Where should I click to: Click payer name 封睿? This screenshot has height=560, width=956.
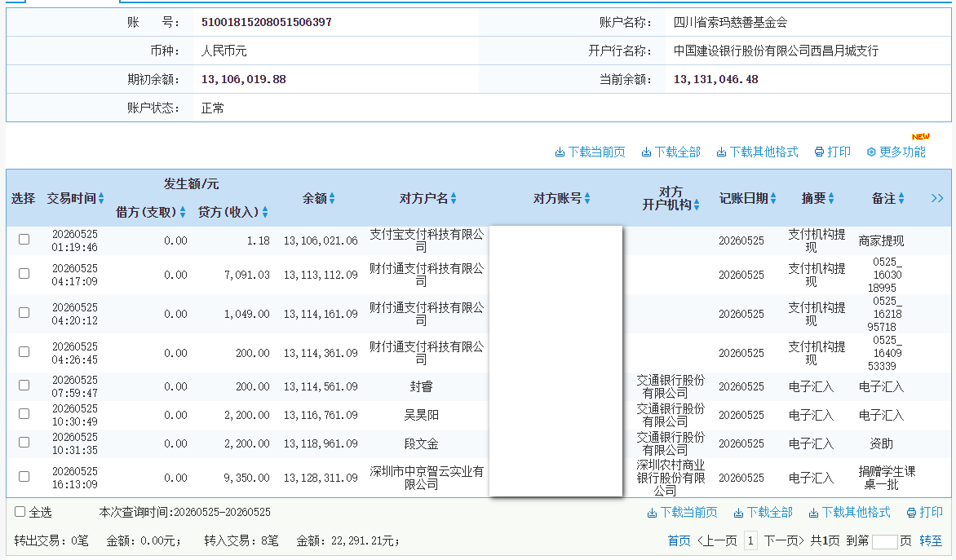421,386
